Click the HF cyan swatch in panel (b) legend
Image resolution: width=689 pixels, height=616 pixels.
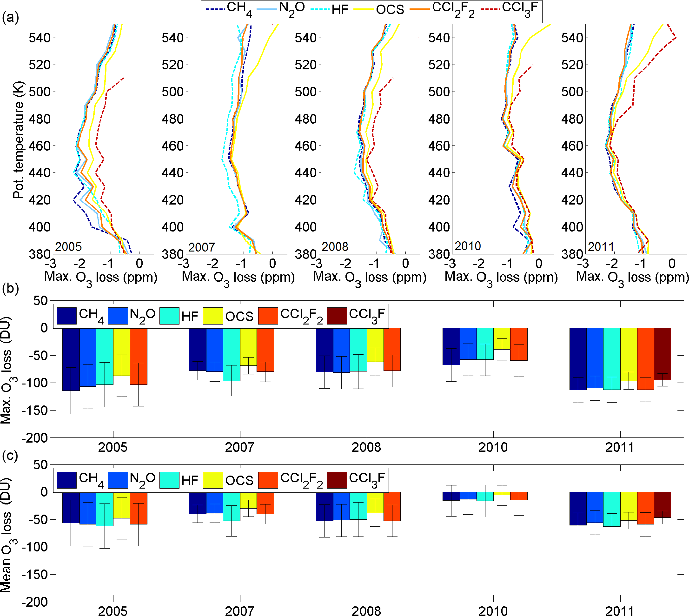click(169, 316)
